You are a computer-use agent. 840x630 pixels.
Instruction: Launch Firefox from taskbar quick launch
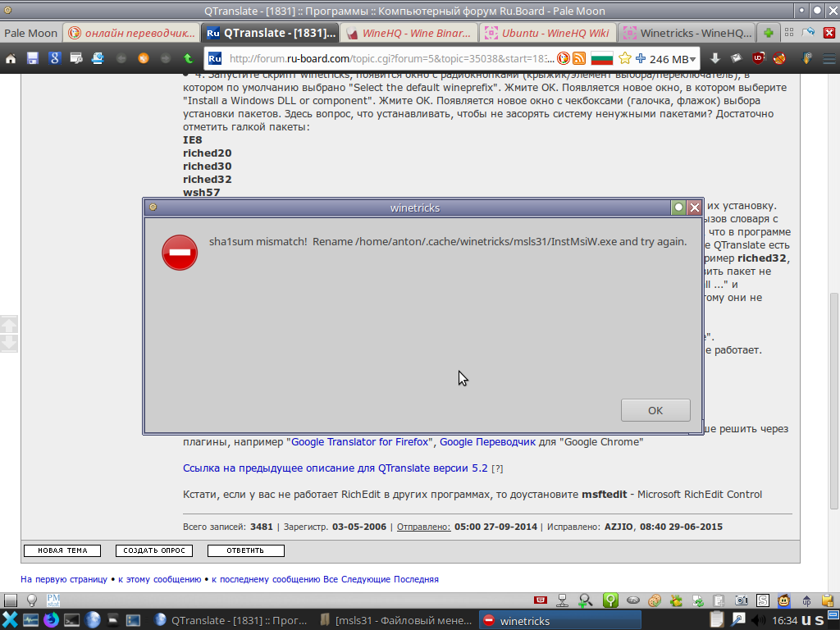click(52, 620)
